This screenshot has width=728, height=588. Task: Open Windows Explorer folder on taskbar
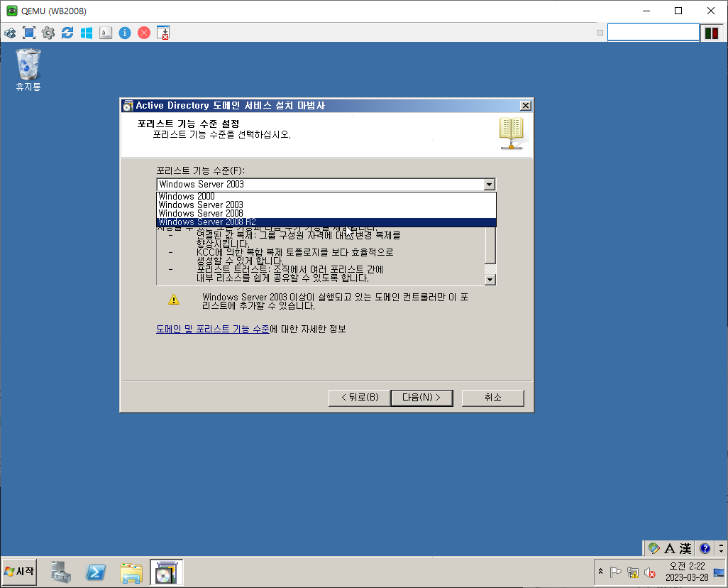(x=131, y=572)
